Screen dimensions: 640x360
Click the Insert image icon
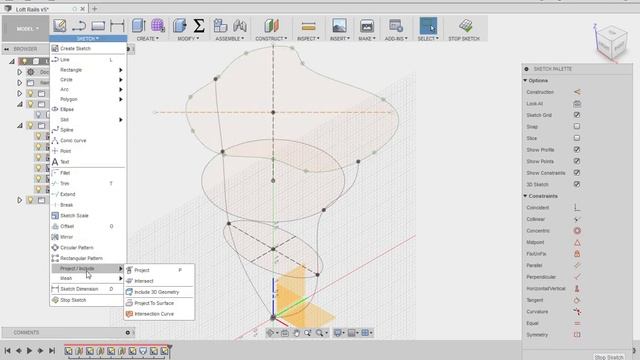coord(339,26)
